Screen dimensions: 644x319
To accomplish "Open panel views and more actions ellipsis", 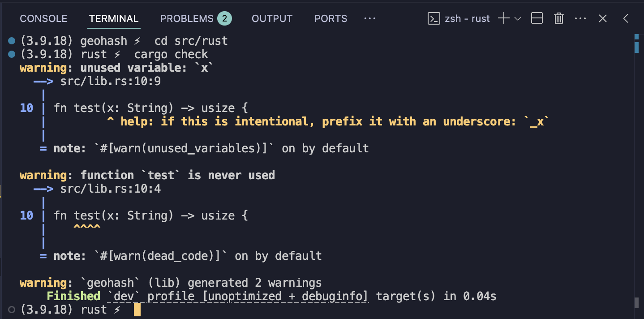I will [x=580, y=19].
